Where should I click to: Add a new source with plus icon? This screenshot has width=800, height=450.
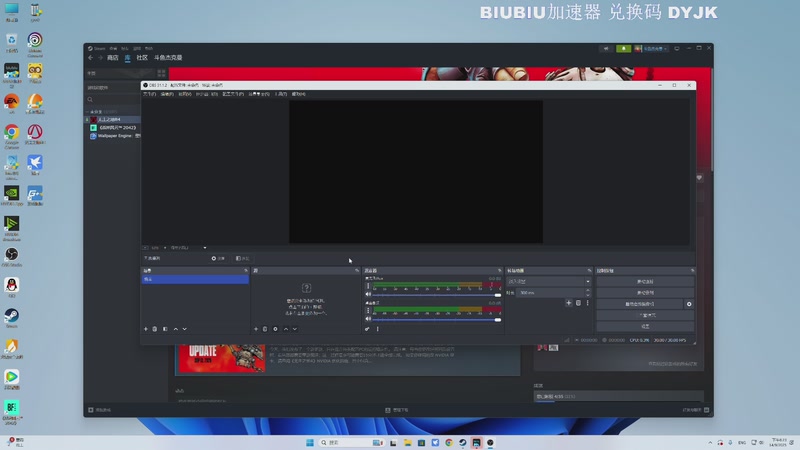tap(256, 329)
